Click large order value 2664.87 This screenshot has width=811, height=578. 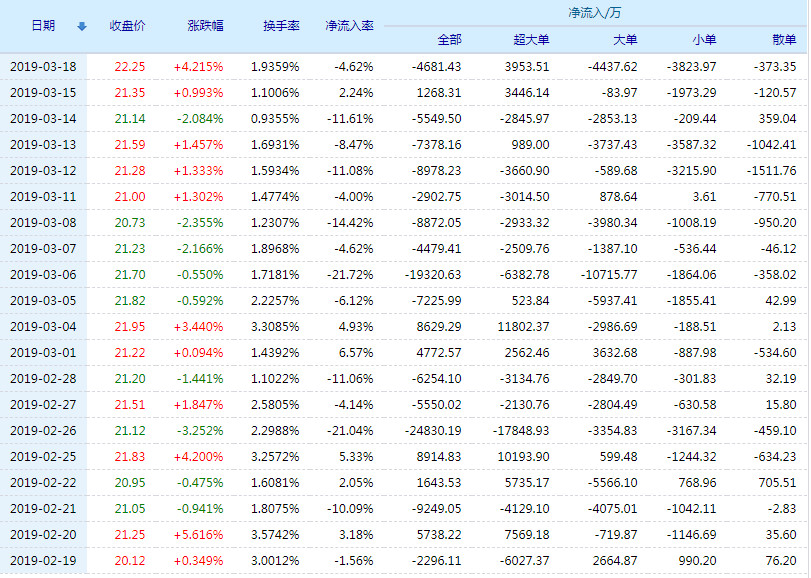[x=615, y=560]
